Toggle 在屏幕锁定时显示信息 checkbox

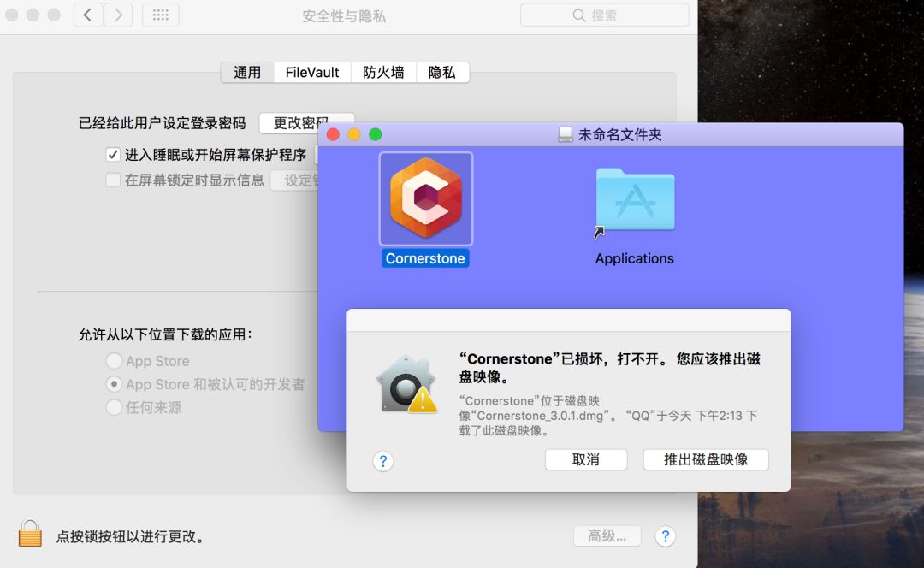click(113, 180)
